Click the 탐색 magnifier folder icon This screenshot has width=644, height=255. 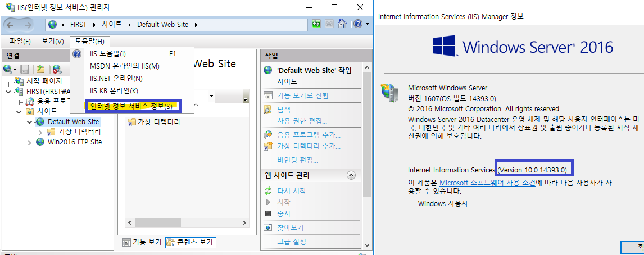(x=268, y=109)
